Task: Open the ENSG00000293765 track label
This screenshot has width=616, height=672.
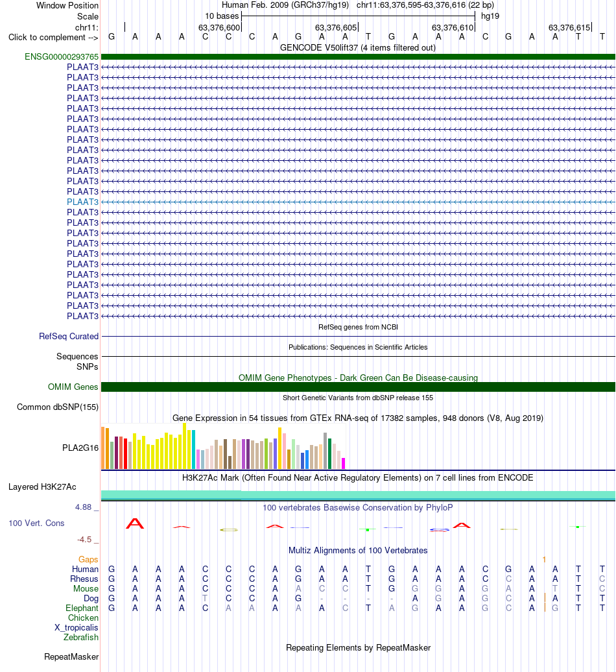Action: 62,56
